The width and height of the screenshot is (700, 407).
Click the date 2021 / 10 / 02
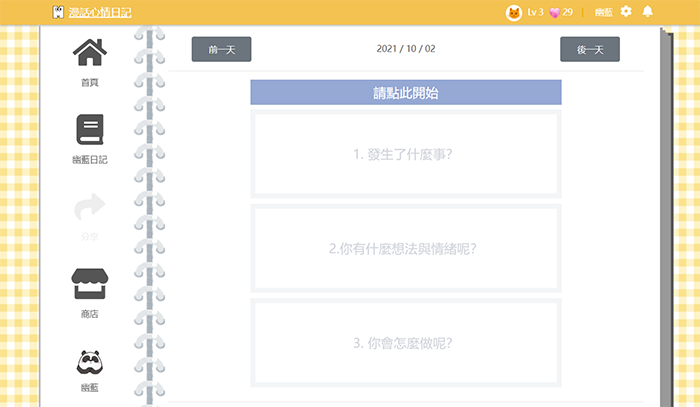pos(405,49)
